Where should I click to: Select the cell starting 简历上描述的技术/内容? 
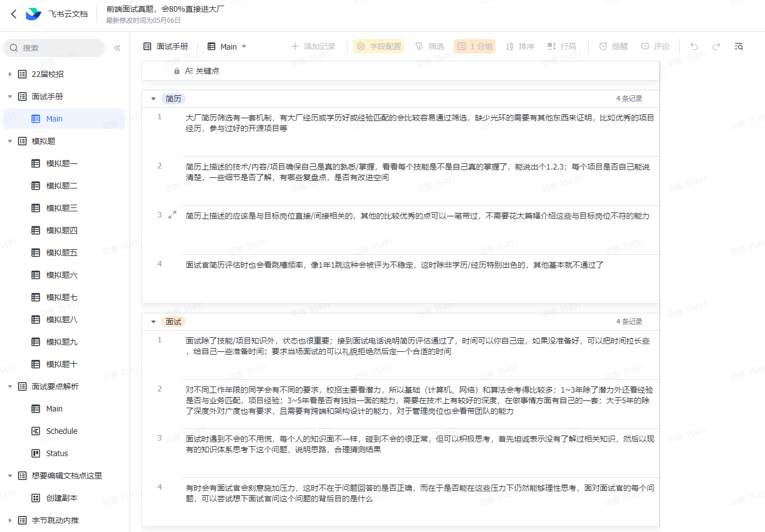pyautogui.click(x=420, y=181)
